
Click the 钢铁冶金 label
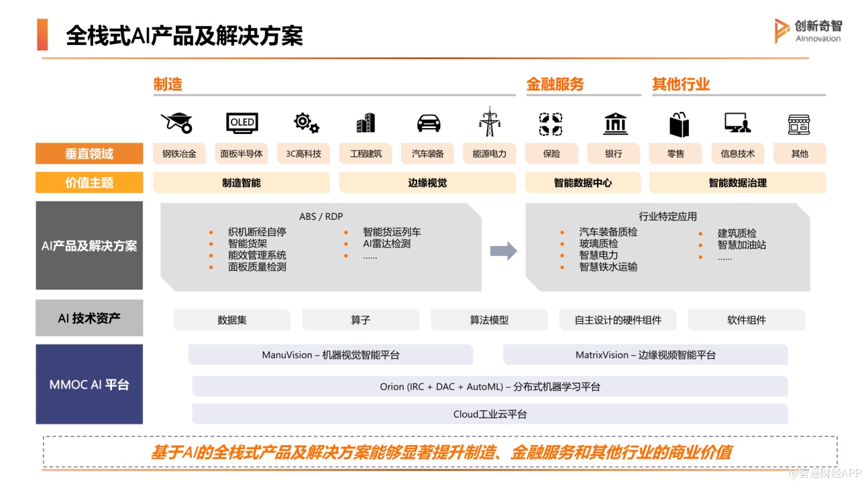point(179,154)
